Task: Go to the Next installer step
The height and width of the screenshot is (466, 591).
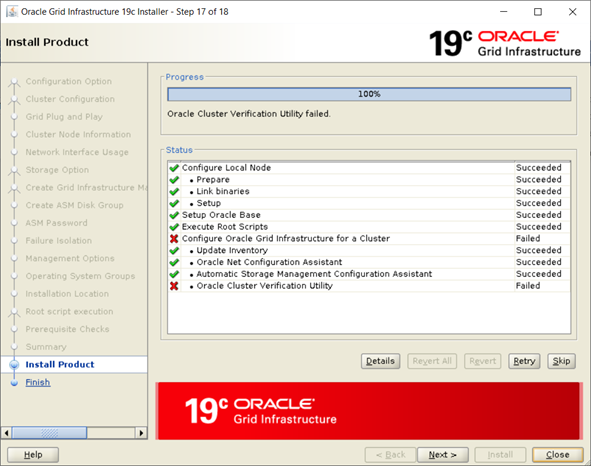Action: pyautogui.click(x=442, y=455)
